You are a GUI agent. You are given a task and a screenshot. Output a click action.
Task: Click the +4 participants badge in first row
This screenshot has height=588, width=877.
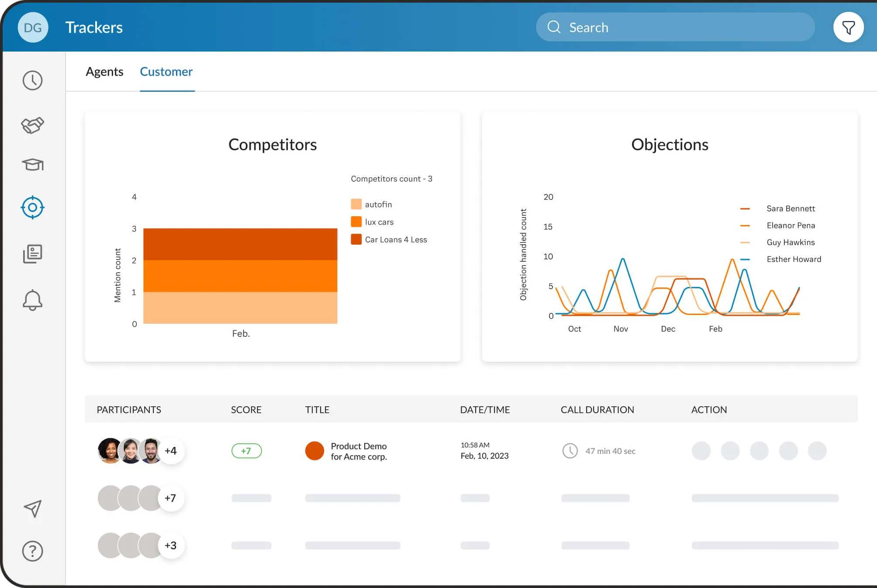tap(171, 451)
